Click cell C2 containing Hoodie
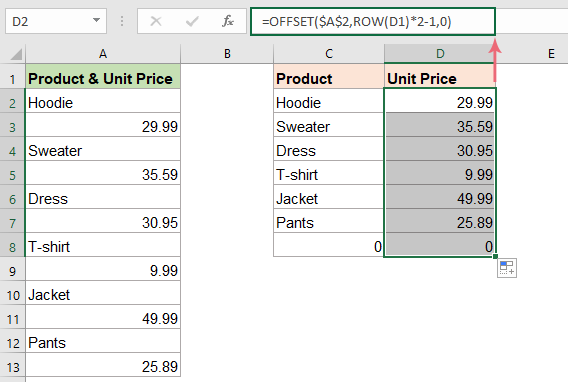The image size is (568, 382). point(329,101)
